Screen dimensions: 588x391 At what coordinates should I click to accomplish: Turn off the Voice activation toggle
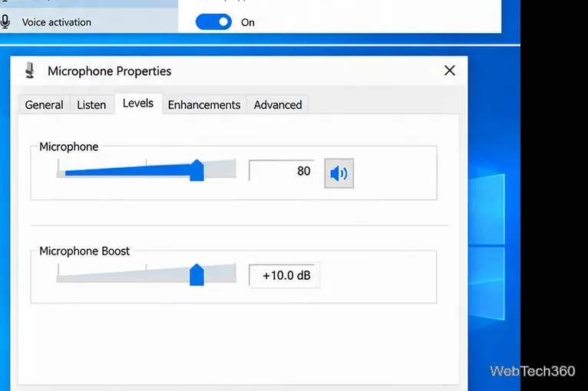213,22
